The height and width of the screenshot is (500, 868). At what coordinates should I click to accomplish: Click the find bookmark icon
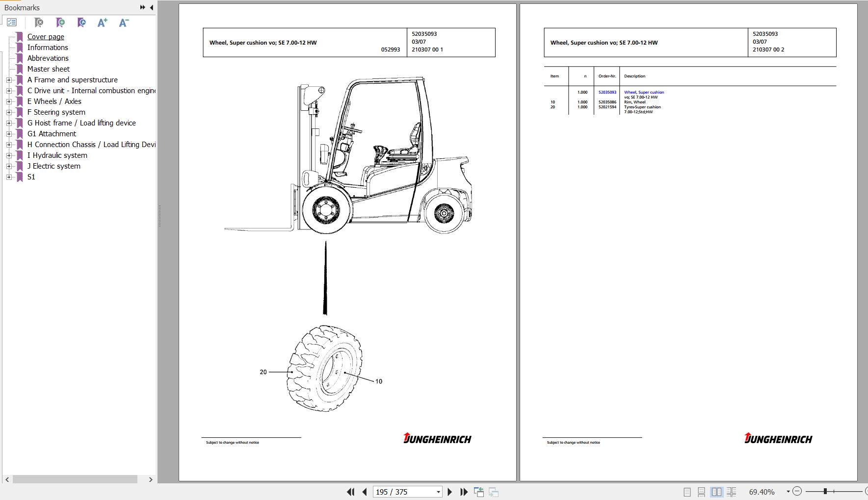pyautogui.click(x=81, y=23)
